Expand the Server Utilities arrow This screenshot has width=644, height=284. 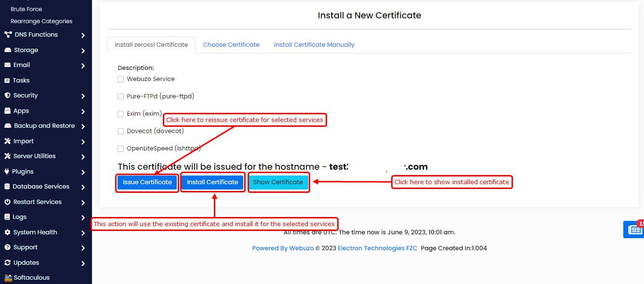coord(83,157)
